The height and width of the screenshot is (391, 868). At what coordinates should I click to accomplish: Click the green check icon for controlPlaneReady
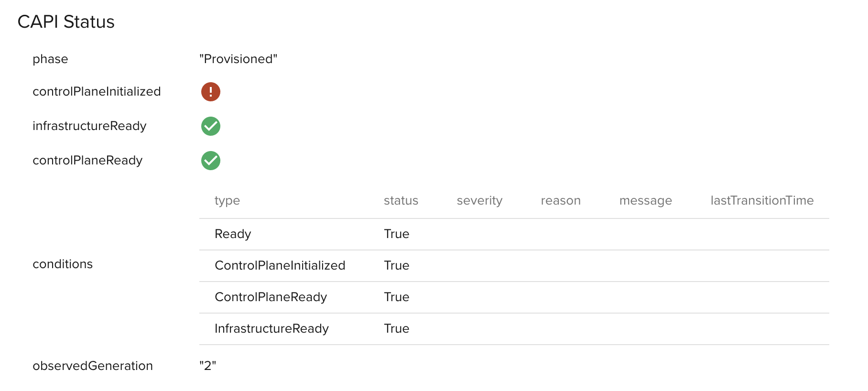click(210, 160)
